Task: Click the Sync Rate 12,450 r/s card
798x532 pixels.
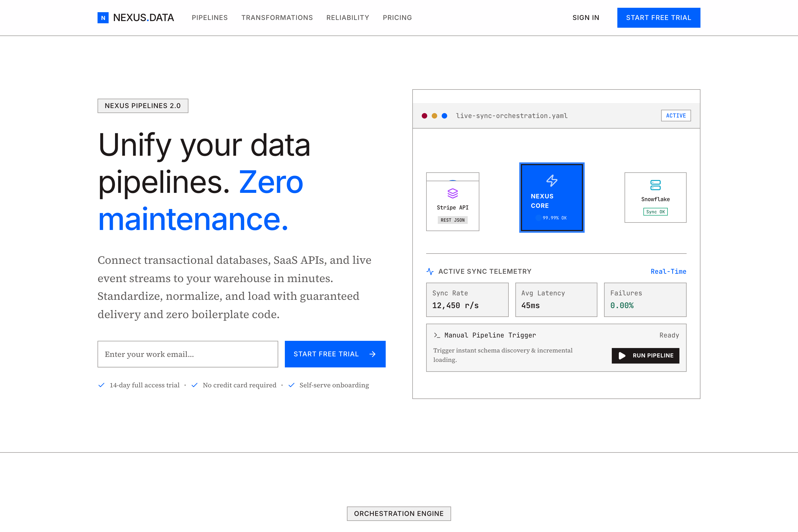Action: click(x=467, y=300)
